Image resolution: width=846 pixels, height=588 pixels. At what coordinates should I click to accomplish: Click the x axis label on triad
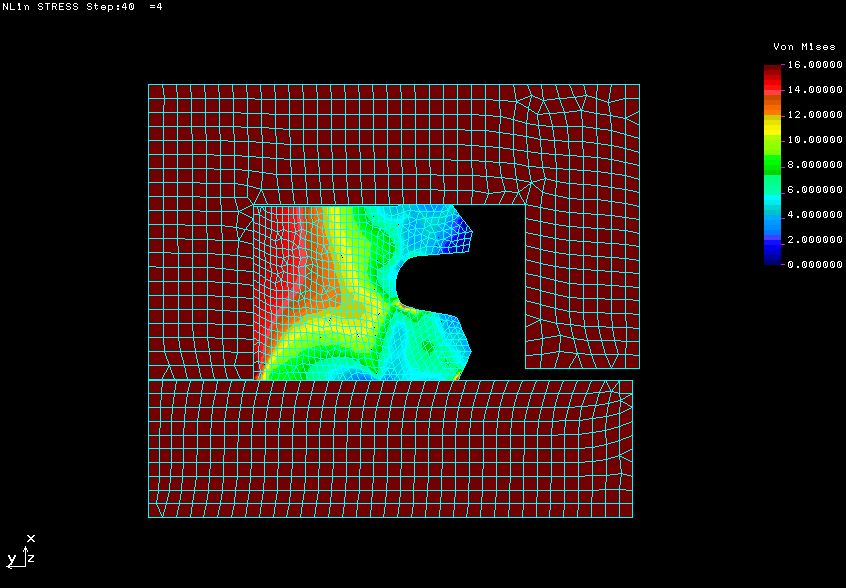coord(31,538)
